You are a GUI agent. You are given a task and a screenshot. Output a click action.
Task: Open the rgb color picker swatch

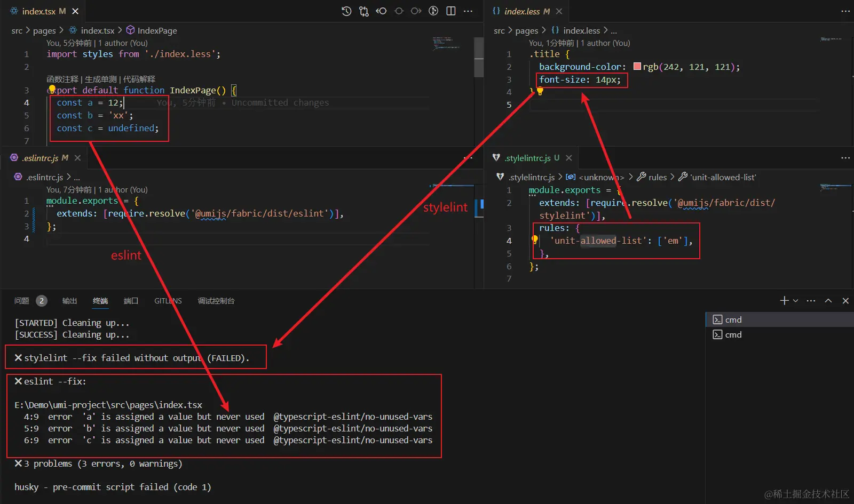coord(637,67)
